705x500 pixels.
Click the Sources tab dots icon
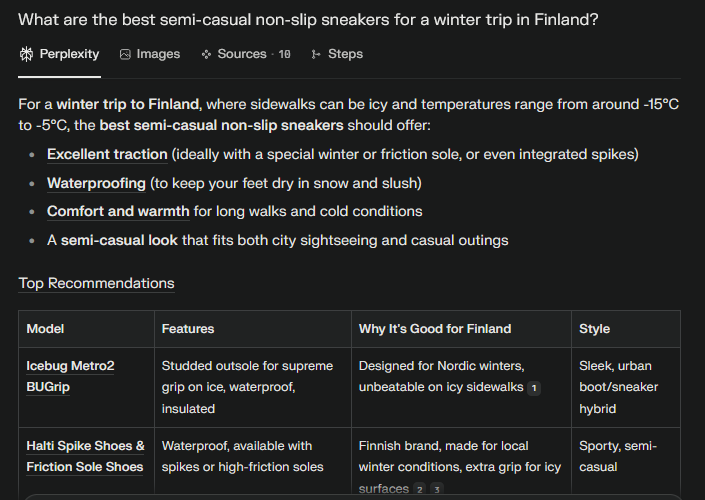[x=206, y=54]
